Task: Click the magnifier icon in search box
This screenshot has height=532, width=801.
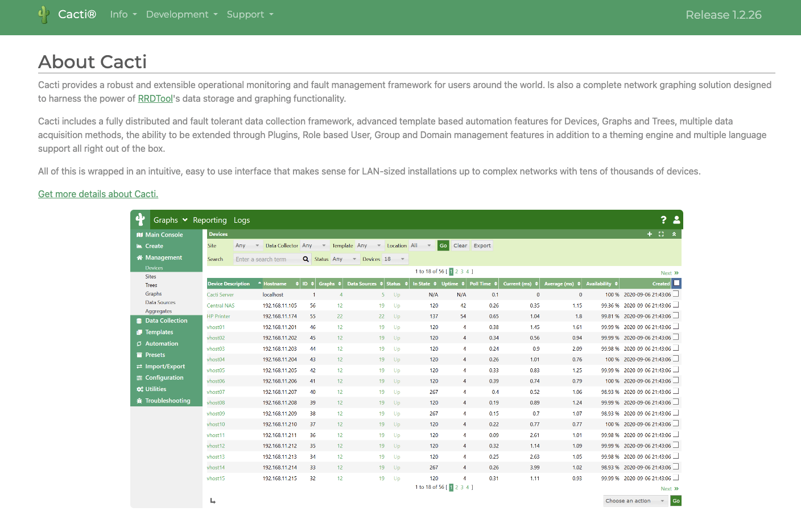Action: coord(305,259)
